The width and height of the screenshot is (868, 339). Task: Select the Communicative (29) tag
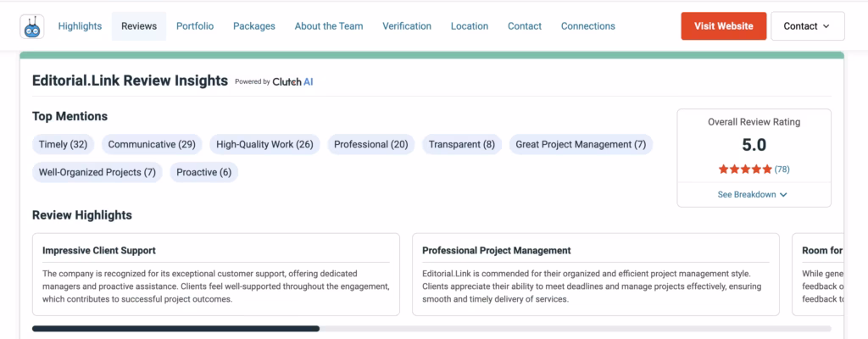tap(152, 145)
